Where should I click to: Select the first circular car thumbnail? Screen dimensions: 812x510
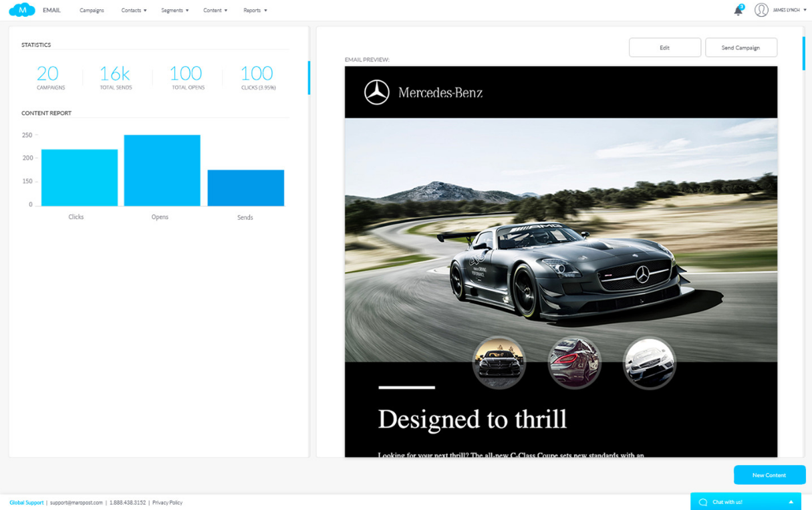[499, 362]
